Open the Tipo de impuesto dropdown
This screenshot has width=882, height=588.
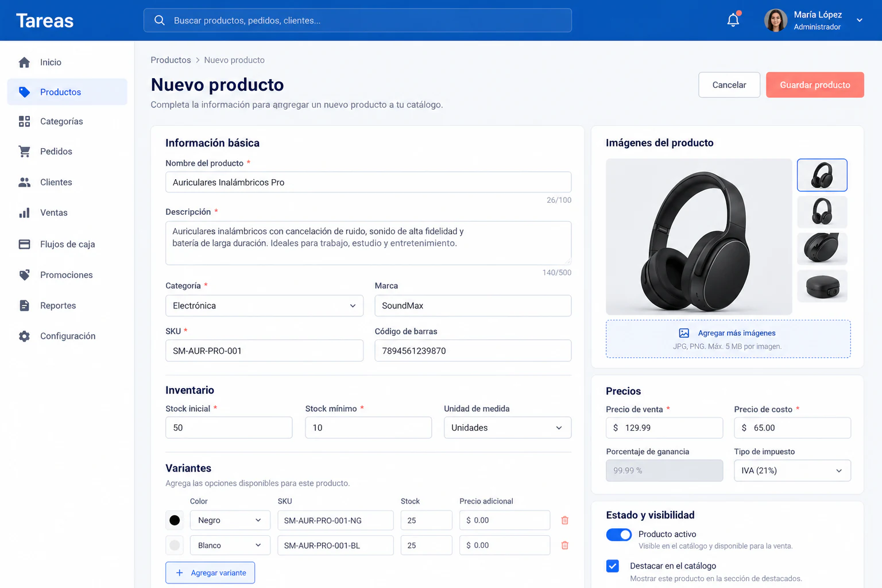(x=792, y=471)
